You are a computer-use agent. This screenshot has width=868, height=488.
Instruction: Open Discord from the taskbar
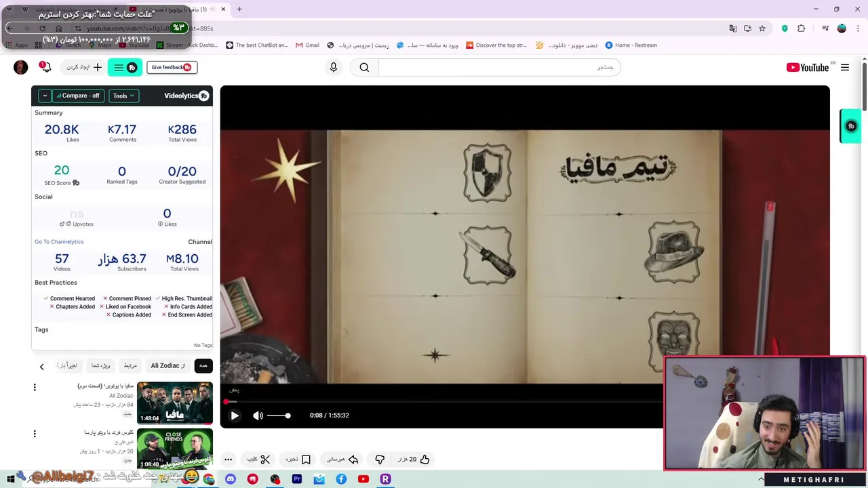tap(231, 479)
